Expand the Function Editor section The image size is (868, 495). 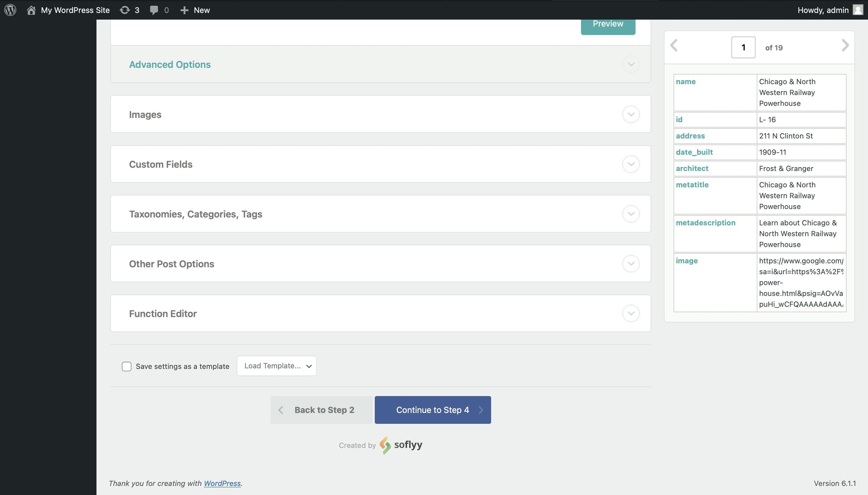[x=630, y=313]
